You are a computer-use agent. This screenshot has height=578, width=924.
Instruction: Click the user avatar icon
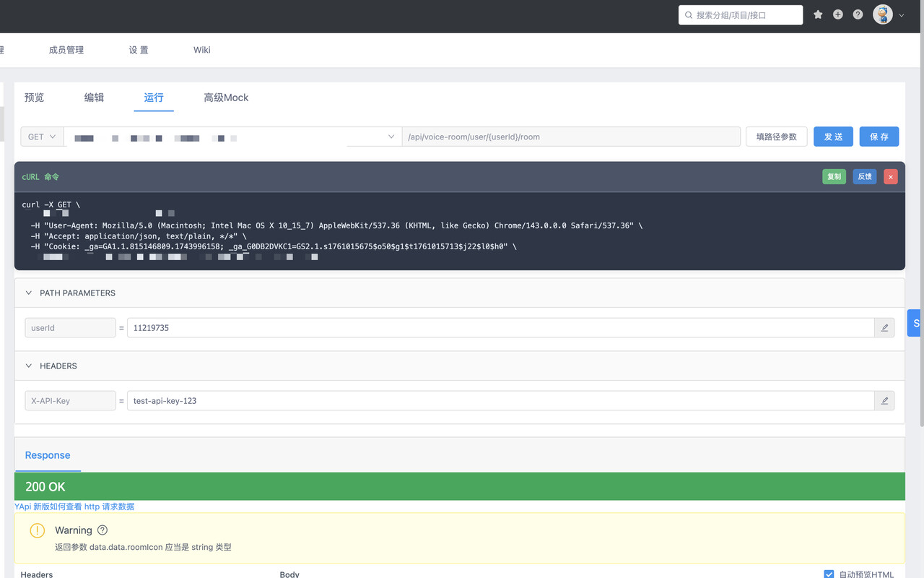pyautogui.click(x=882, y=14)
